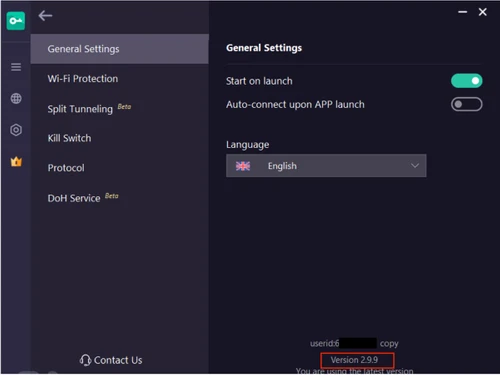Open Split Tunneling settings

[80, 109]
